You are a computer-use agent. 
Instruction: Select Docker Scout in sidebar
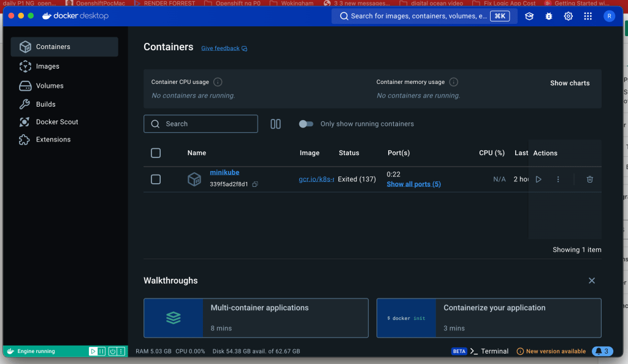[x=64, y=122]
